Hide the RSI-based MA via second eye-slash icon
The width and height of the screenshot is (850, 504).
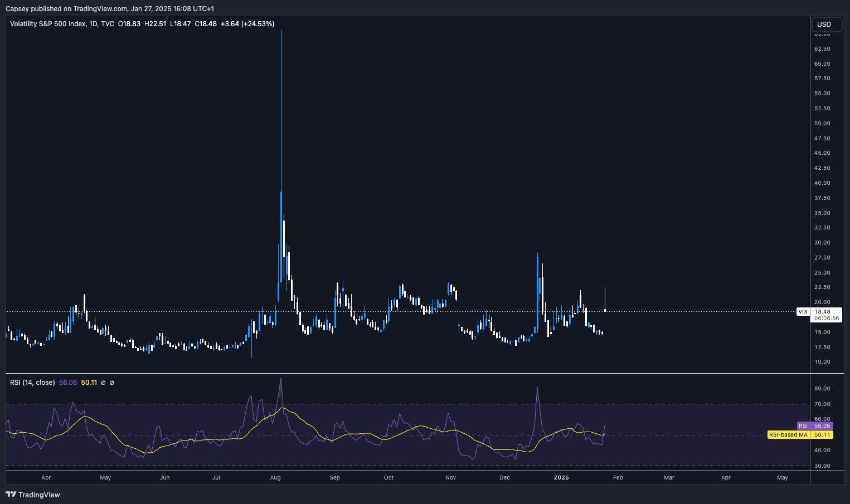(111, 383)
